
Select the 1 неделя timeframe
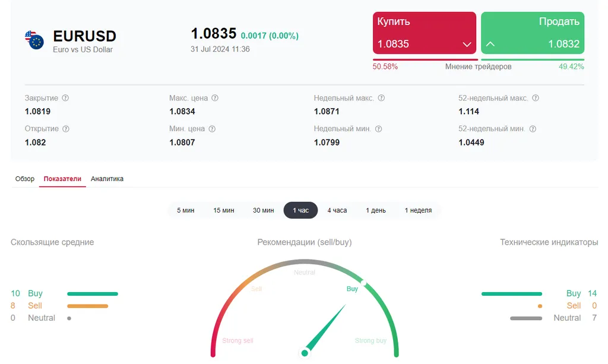tap(419, 210)
